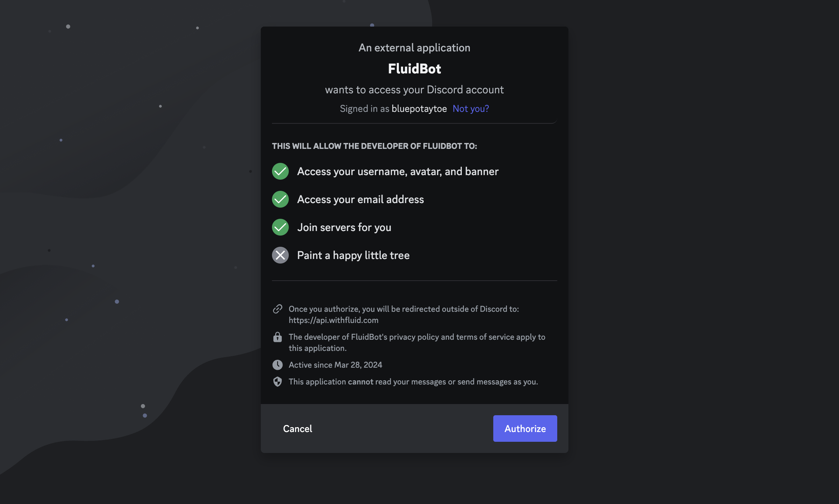Click the "Paint a happy little tree" text
839x504 pixels.
pyautogui.click(x=353, y=255)
